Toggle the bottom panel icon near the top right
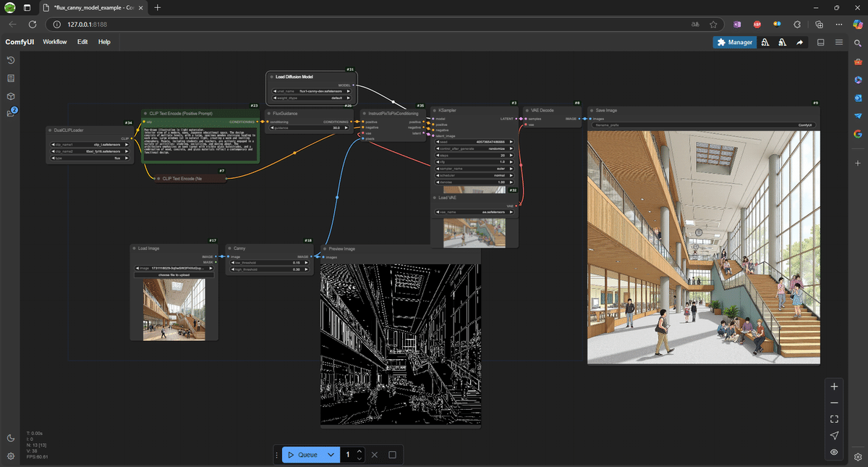 coord(820,42)
